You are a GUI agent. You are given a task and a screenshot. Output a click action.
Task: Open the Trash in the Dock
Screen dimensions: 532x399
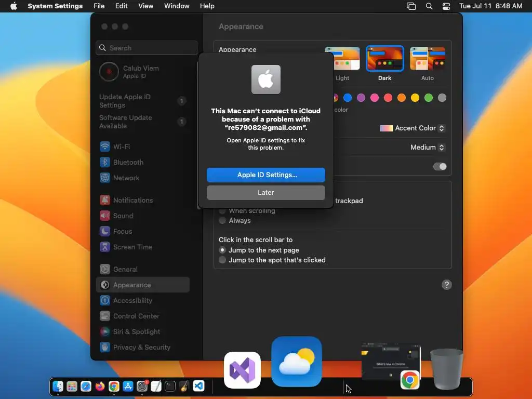coord(447,369)
